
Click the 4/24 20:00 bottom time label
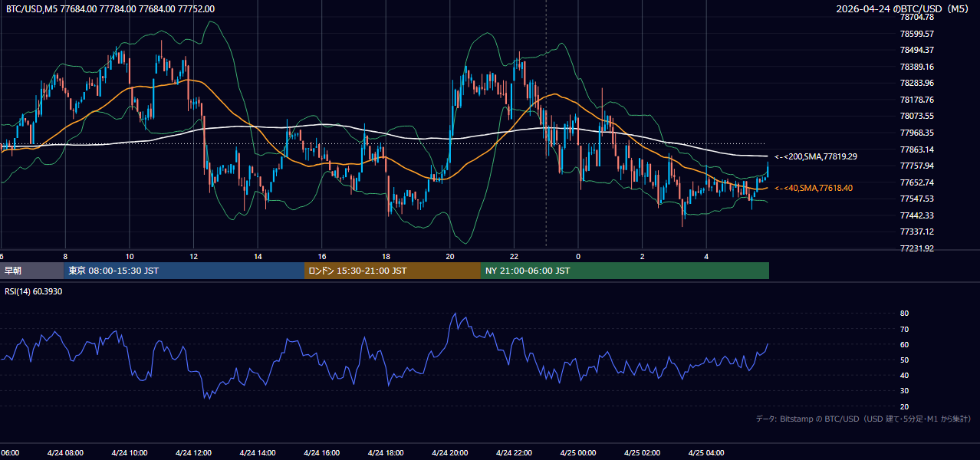click(450, 453)
